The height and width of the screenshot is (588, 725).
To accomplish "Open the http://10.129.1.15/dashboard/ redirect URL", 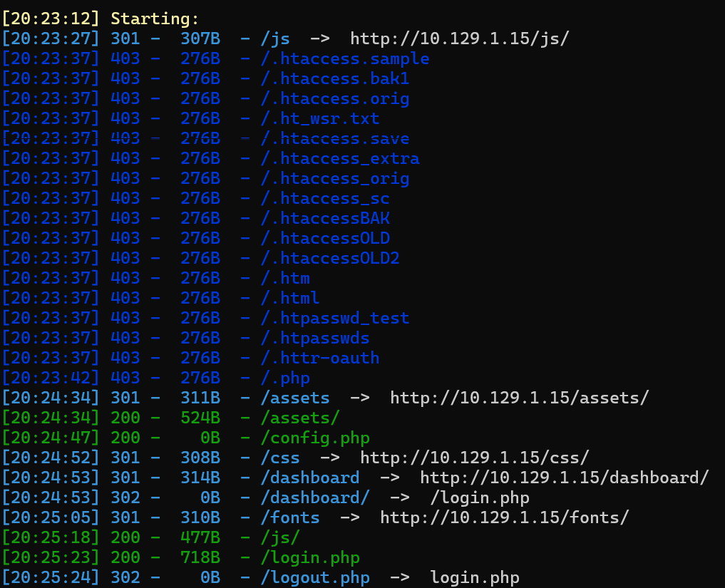I will (564, 478).
